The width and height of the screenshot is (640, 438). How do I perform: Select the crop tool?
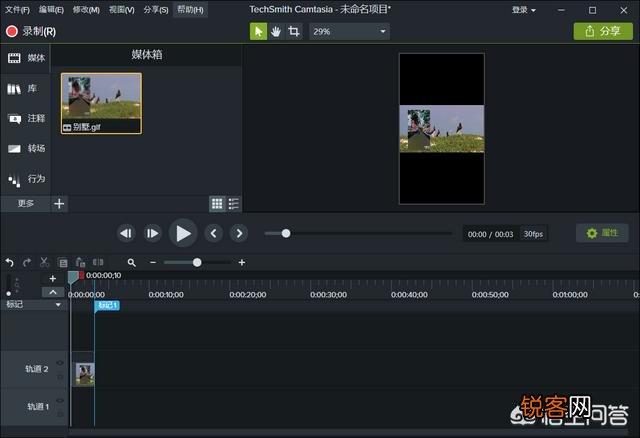click(x=293, y=31)
